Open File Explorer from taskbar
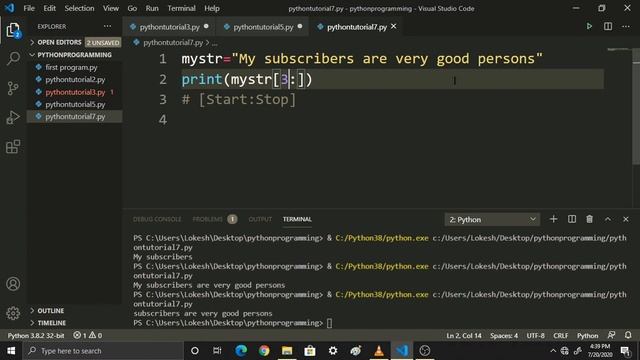 [x=287, y=351]
